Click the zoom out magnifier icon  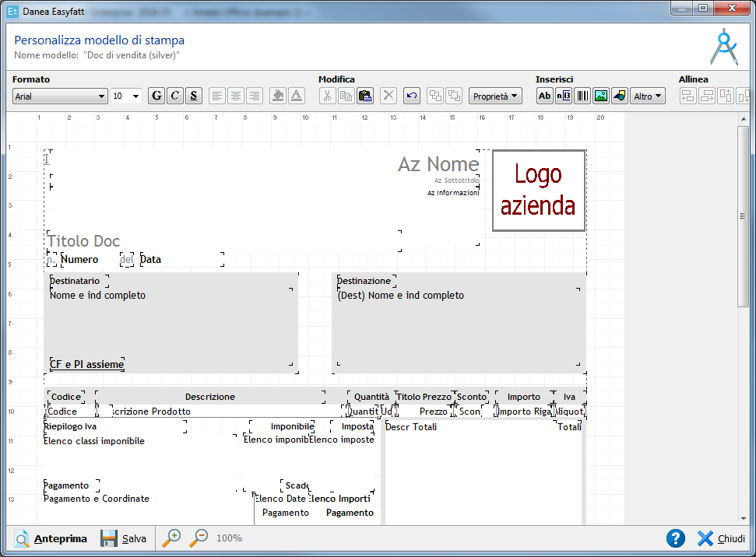point(199,538)
